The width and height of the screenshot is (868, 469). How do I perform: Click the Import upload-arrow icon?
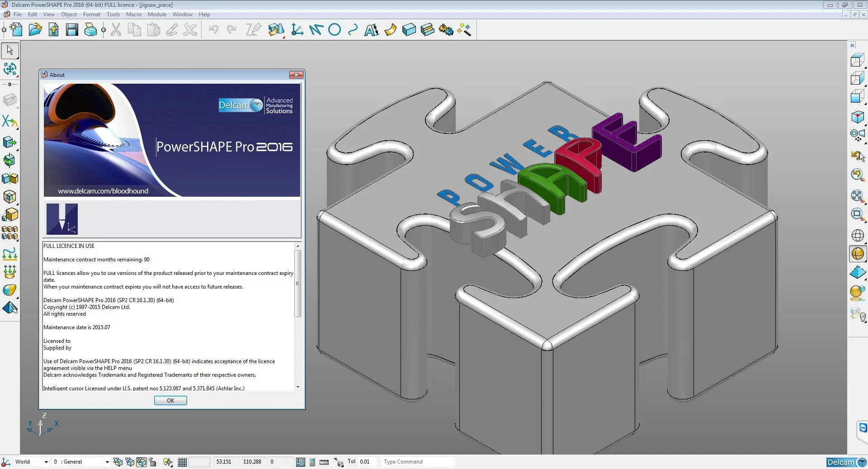click(53, 30)
